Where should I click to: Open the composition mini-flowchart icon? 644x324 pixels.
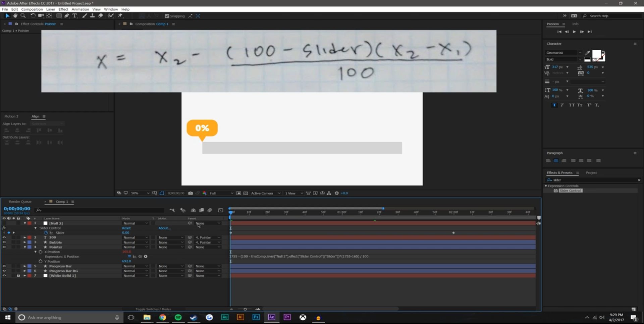pyautogui.click(x=172, y=210)
